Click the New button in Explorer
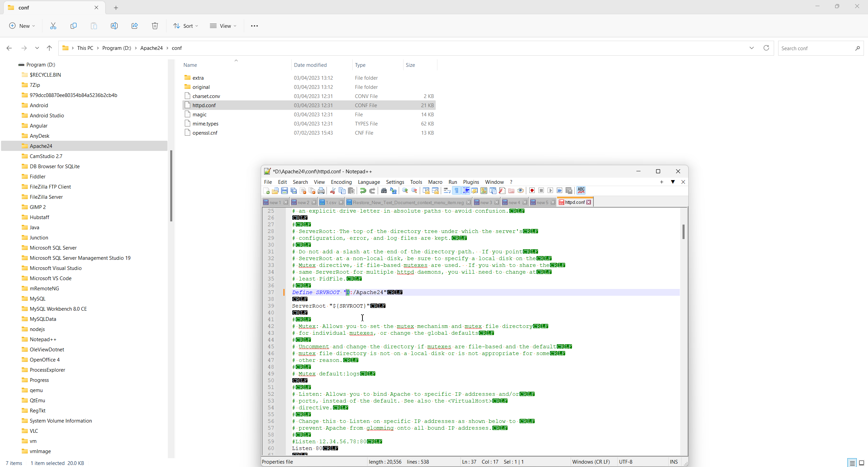 click(22, 26)
